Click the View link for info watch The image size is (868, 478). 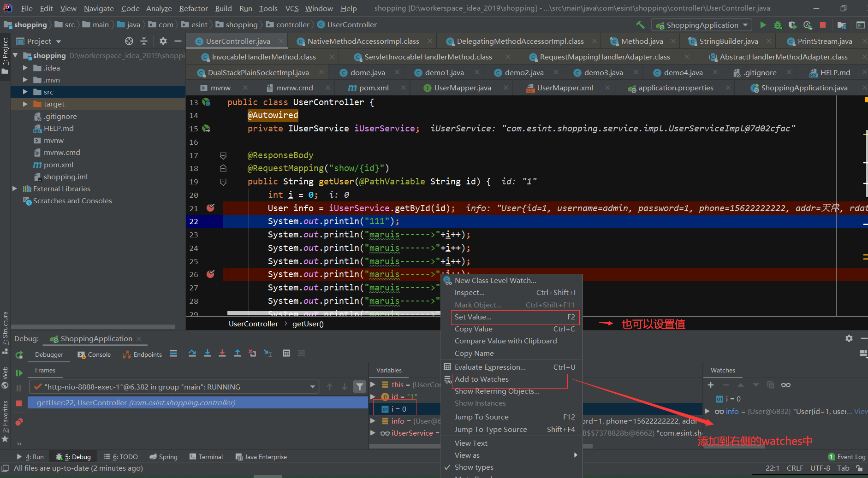(x=861, y=411)
